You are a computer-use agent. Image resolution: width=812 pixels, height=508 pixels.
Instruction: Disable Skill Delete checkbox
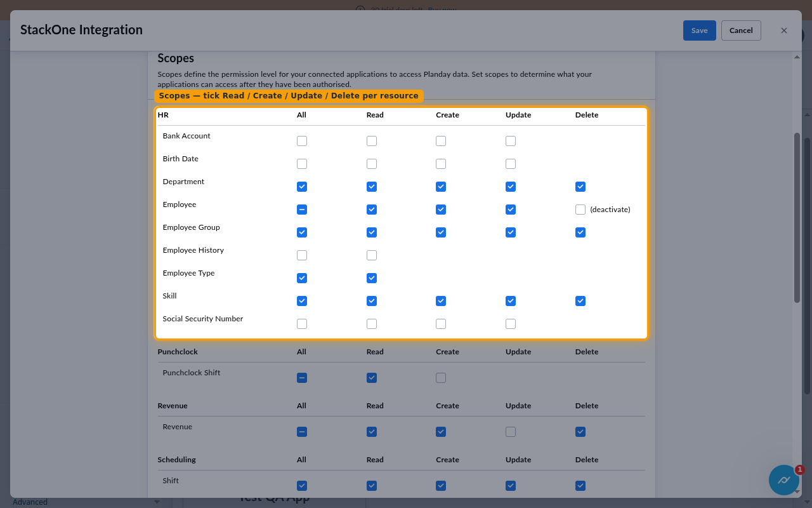(x=580, y=301)
